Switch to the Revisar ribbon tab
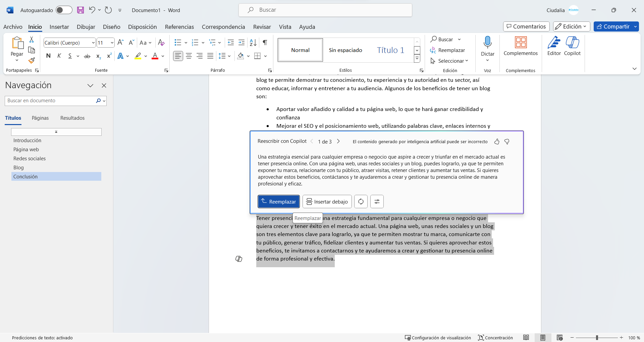This screenshot has width=644, height=342. tap(262, 27)
